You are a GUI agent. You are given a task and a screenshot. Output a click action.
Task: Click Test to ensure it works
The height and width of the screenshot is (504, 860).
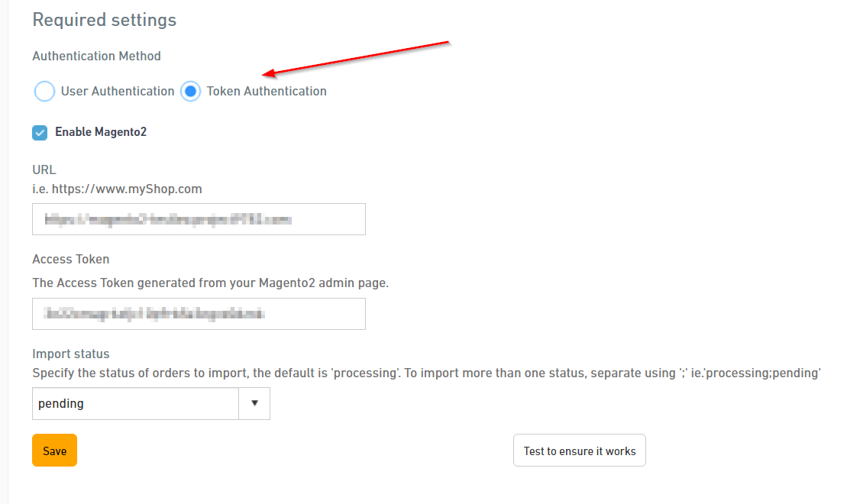tap(579, 451)
